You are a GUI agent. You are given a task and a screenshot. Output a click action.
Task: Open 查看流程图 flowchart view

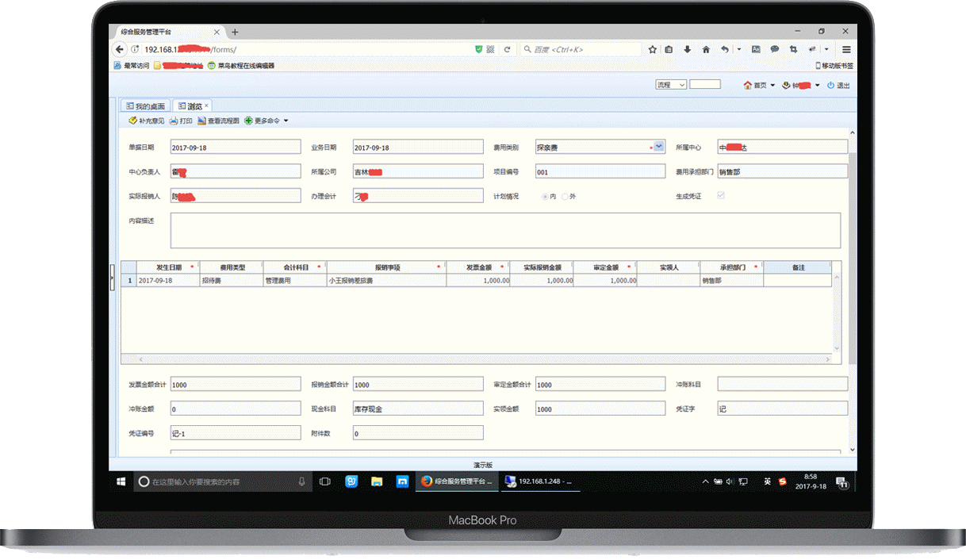218,121
